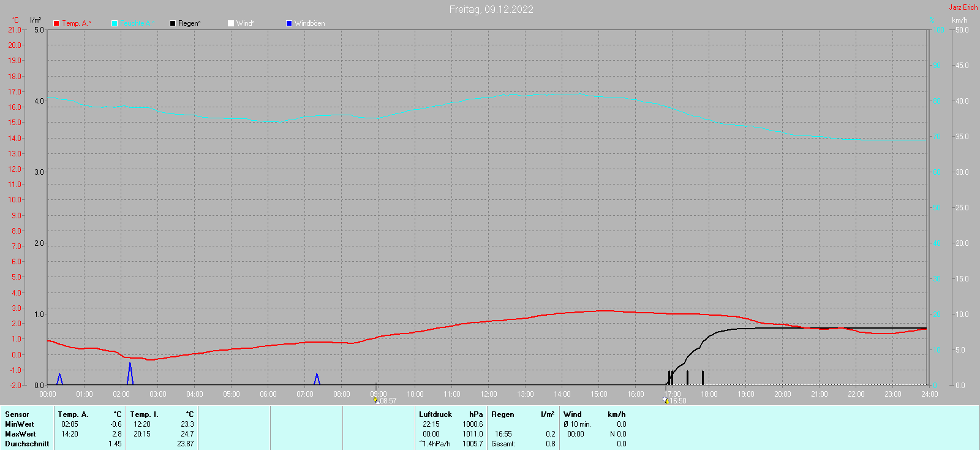Click the Luftdruck column header
The width and height of the screenshot is (980, 450).
(x=435, y=414)
